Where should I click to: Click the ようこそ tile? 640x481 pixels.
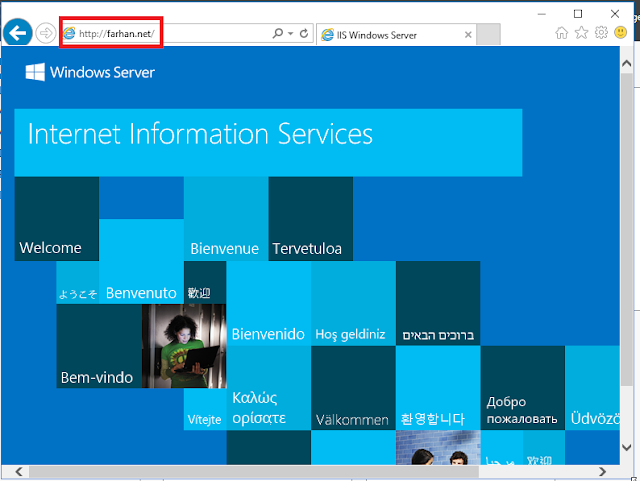click(x=78, y=283)
